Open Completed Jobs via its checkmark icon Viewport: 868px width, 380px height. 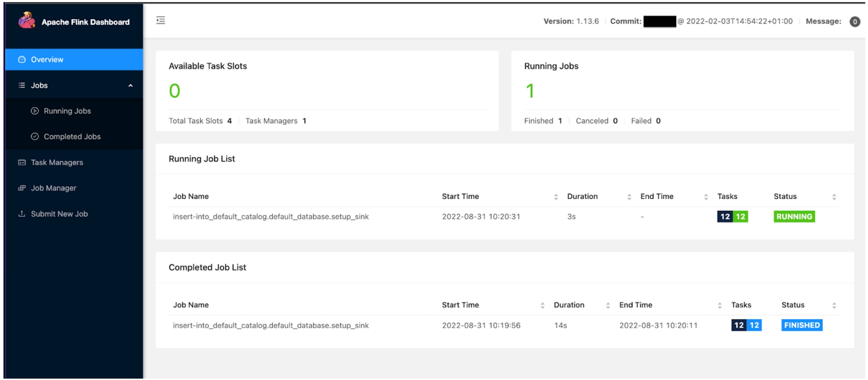point(35,137)
